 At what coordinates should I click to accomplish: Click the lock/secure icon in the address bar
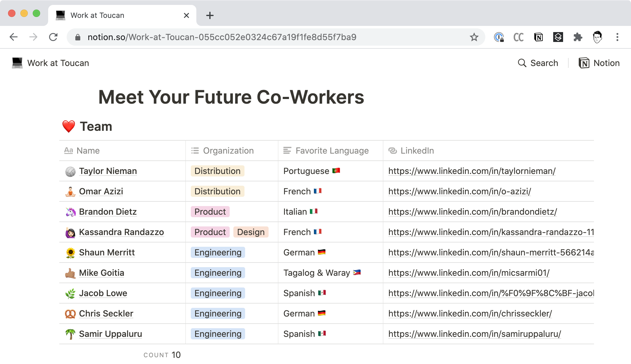coord(79,37)
